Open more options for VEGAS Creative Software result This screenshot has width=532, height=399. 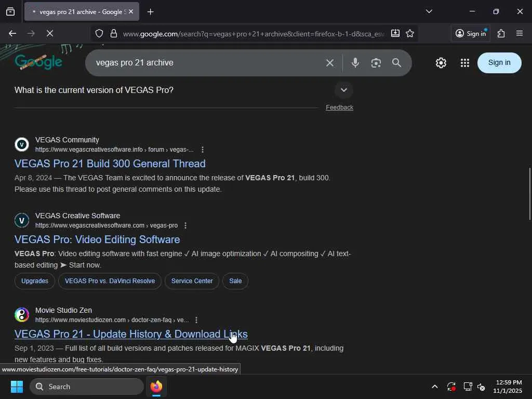coord(185,225)
